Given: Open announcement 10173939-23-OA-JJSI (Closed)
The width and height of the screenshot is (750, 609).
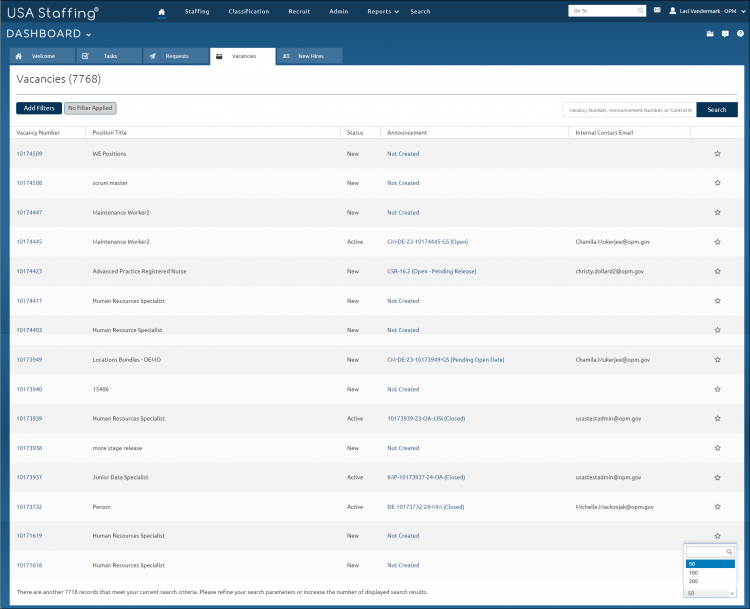Looking at the screenshot, I should click(x=426, y=419).
